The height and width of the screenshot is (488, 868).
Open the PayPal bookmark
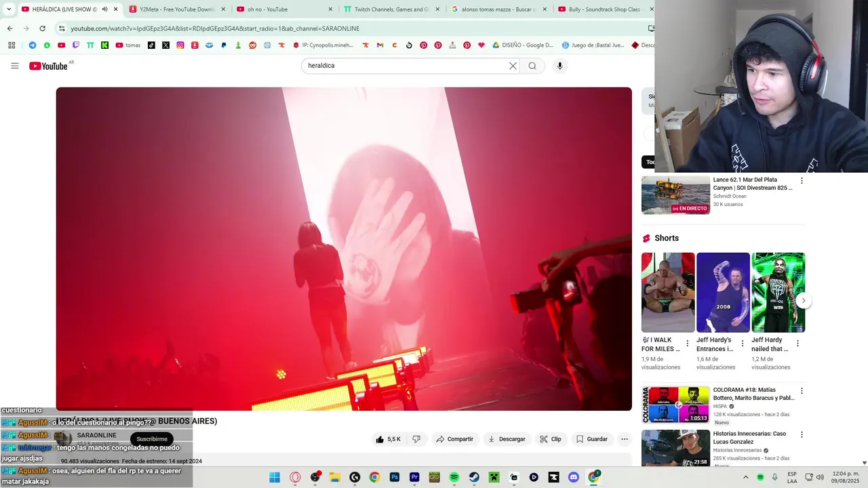point(224,45)
